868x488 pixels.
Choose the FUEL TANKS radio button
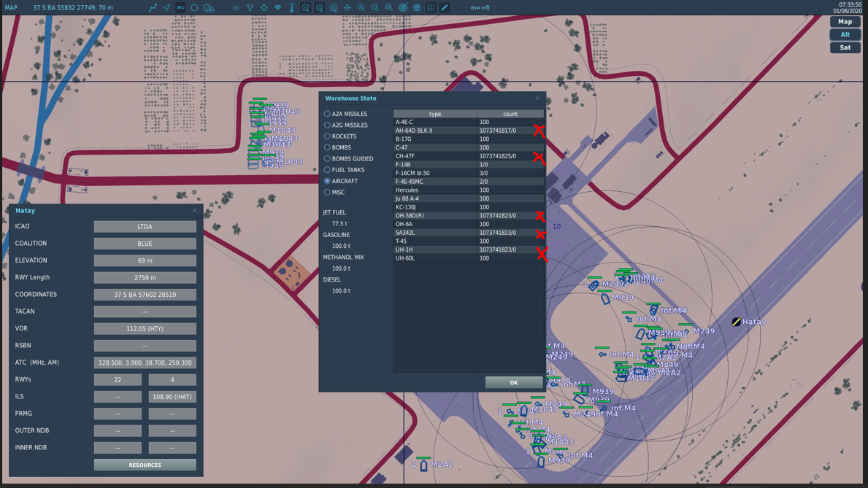coord(327,170)
